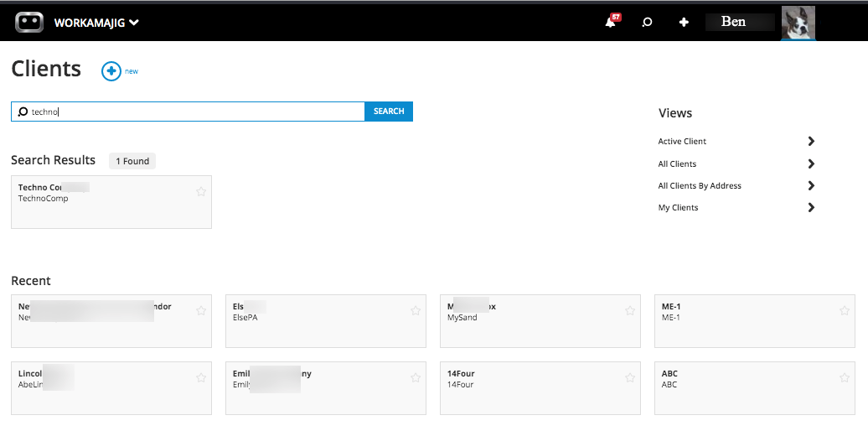Image resolution: width=868 pixels, height=431 pixels.
Task: Star the first recent client ending 'ndor'
Action: tap(201, 311)
